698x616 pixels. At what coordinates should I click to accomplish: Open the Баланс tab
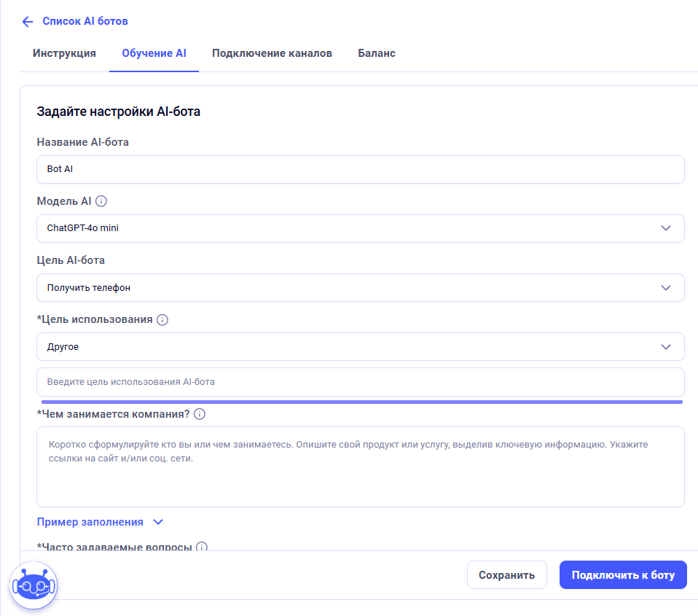377,53
